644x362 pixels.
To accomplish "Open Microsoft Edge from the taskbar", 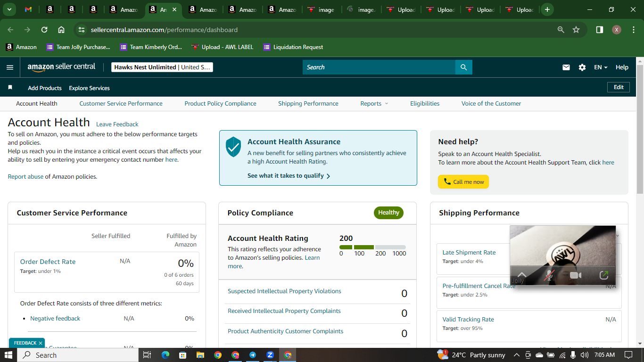I will [x=165, y=355].
